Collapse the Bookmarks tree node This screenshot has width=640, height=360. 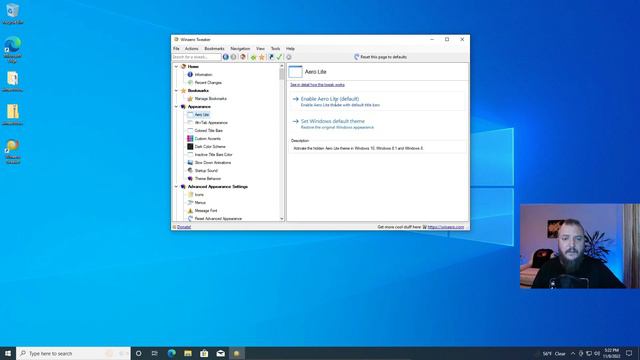176,91
